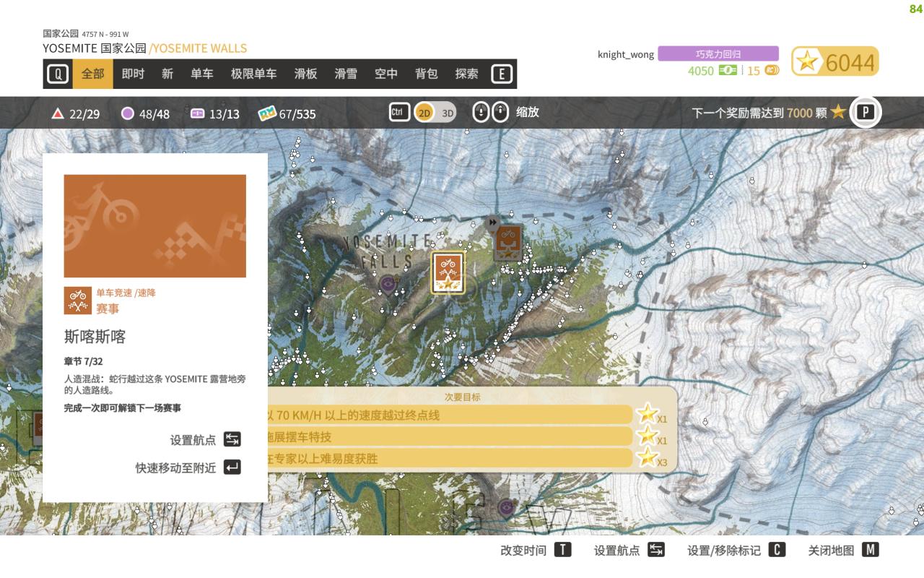Click the Enter key icon beside 快速移动至附近

[x=232, y=467]
